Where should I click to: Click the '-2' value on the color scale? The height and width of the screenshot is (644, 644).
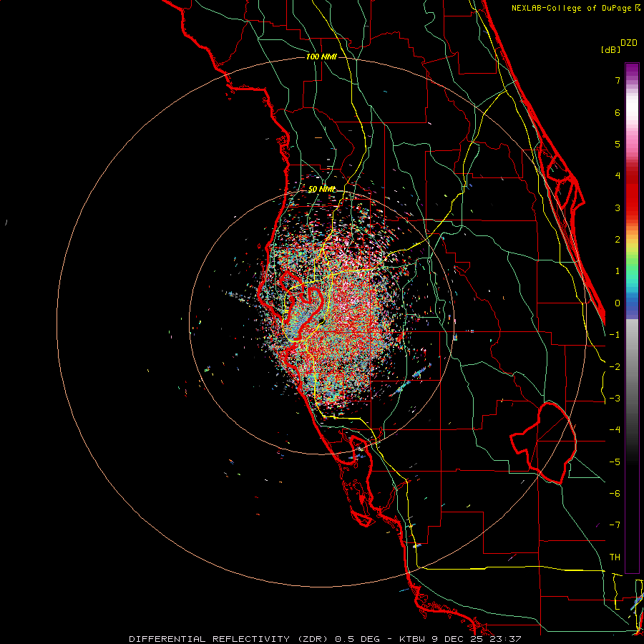point(615,367)
